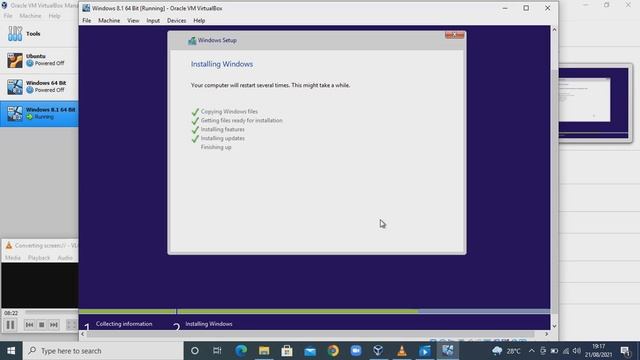Select the Ubuntu virtual machine
640x360 pixels.
coord(39,60)
